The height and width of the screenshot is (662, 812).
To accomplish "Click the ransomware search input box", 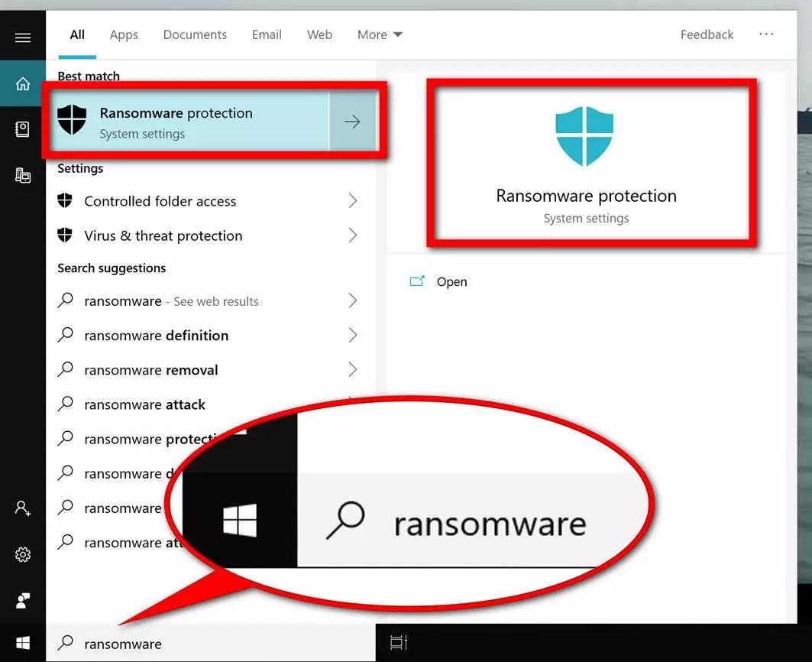I will (153, 643).
